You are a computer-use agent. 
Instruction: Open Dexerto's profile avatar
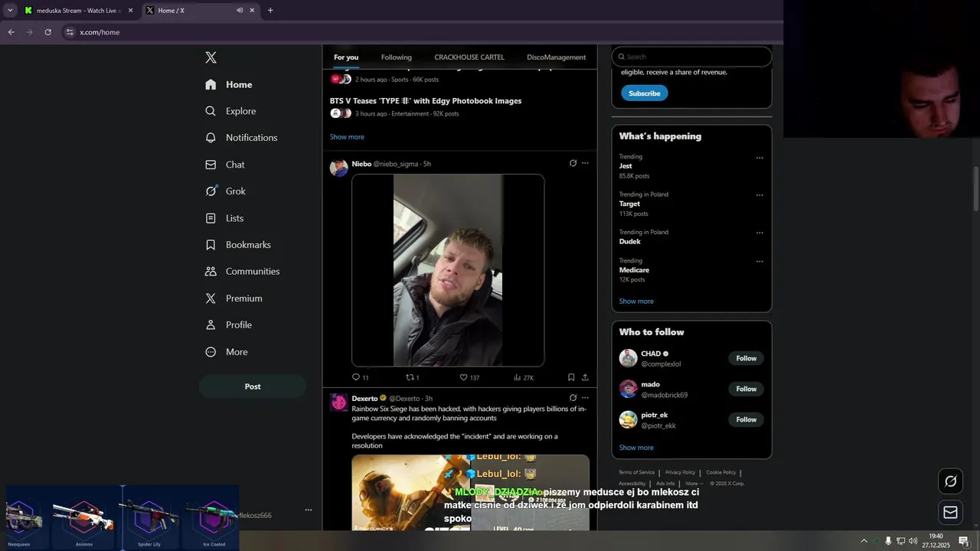coord(338,403)
